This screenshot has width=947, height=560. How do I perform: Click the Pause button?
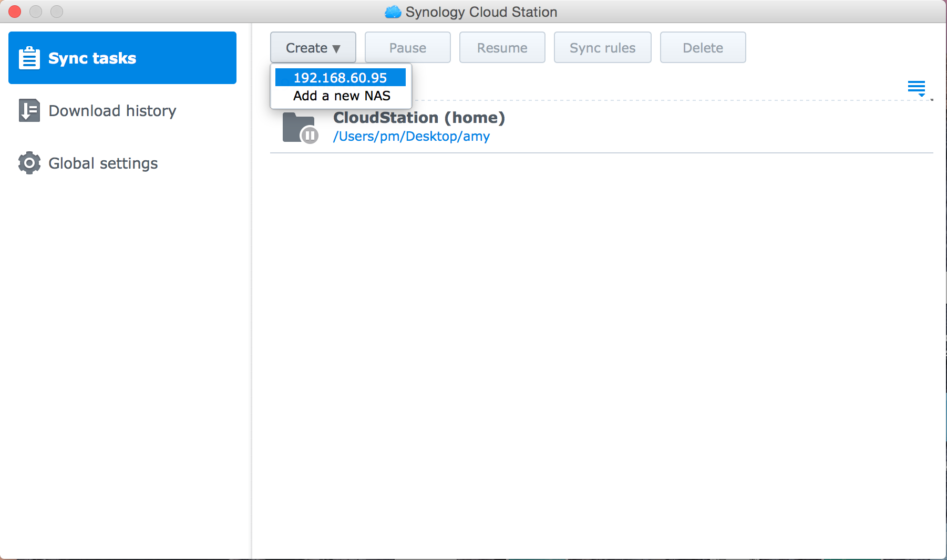[x=408, y=47]
